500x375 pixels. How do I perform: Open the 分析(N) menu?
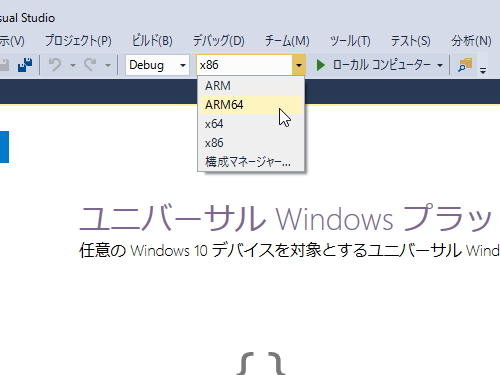pyautogui.click(x=471, y=41)
